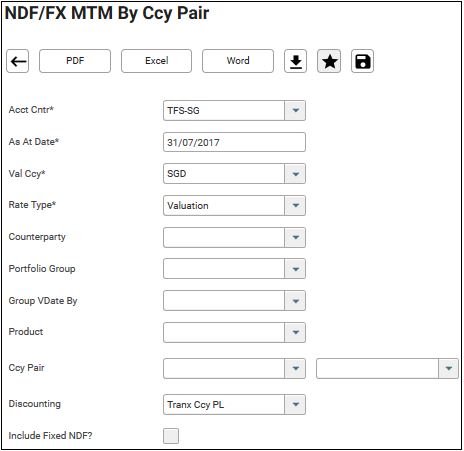Open the Val Ccy dropdown
The image size is (464, 451).
pos(295,174)
